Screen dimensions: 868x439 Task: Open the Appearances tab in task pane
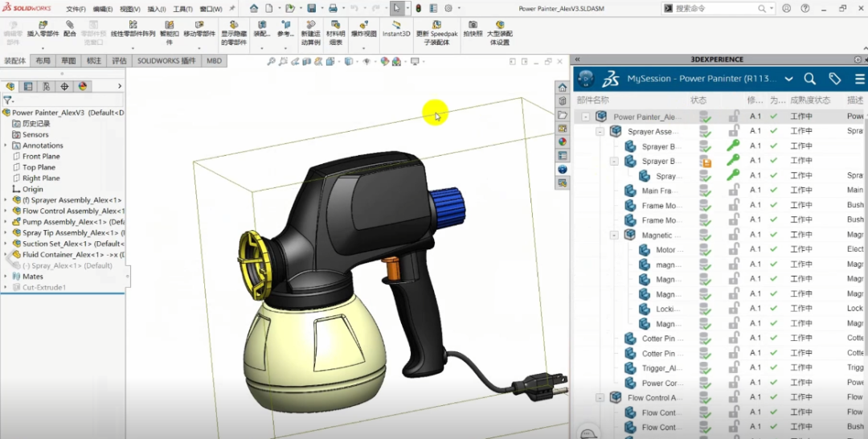tap(563, 142)
